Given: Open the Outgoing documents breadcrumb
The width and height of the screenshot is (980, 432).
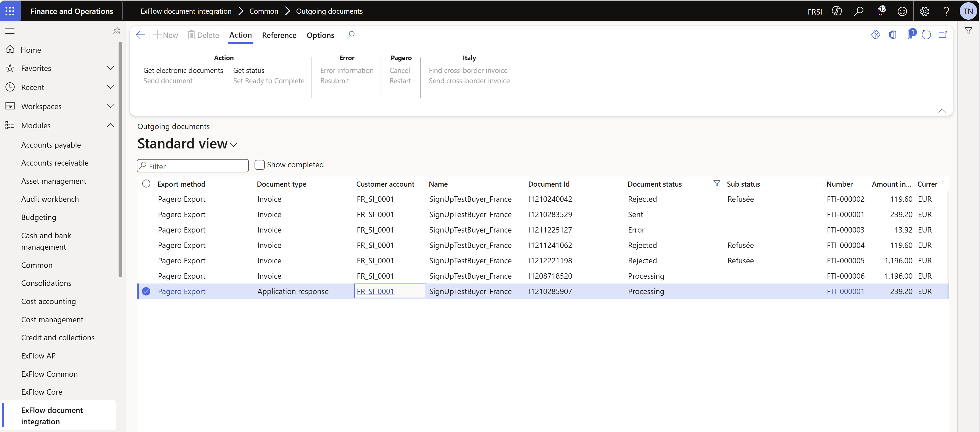Looking at the screenshot, I should click(329, 11).
